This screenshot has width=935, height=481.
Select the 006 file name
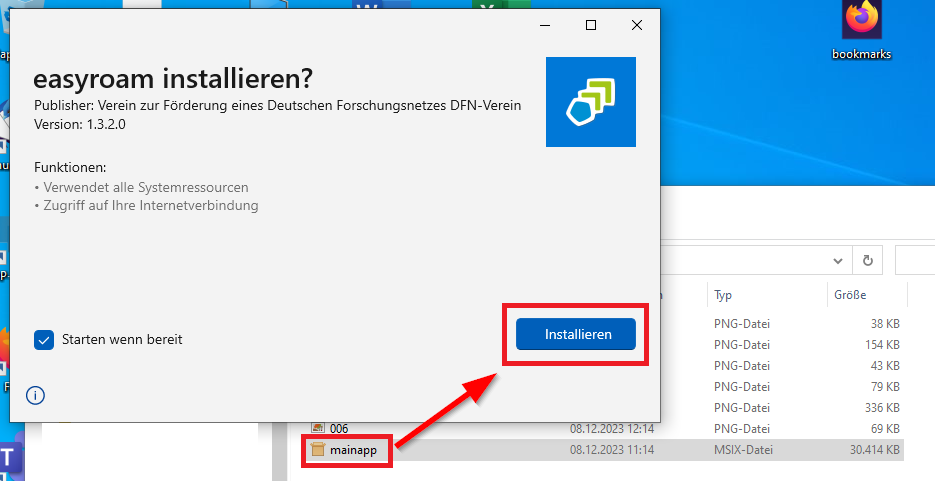point(339,429)
